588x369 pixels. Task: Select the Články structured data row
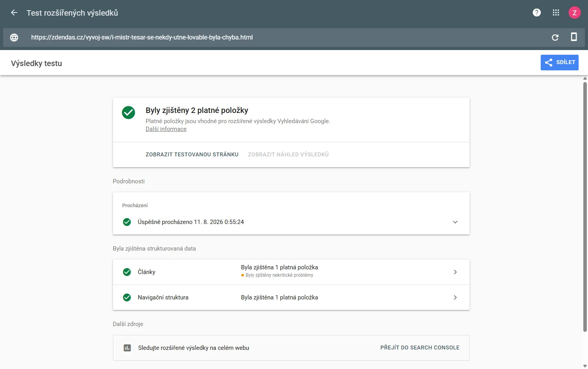coord(291,272)
